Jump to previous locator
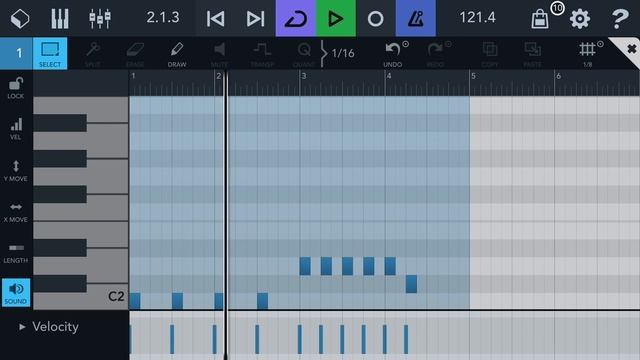 tap(216, 18)
